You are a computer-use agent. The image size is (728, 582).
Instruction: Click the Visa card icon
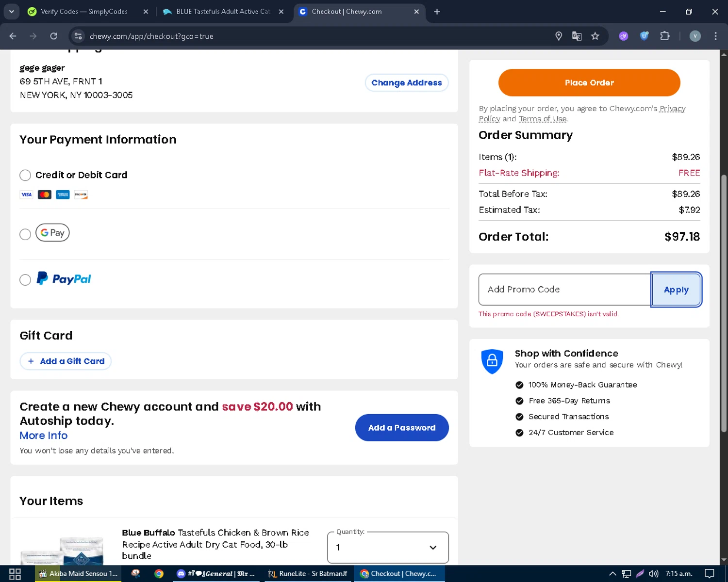[x=26, y=194]
